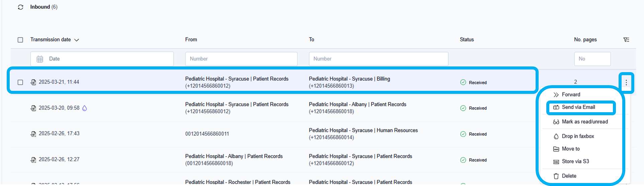The height and width of the screenshot is (186, 644).
Task: Click the From Number filter field
Action: (241, 59)
